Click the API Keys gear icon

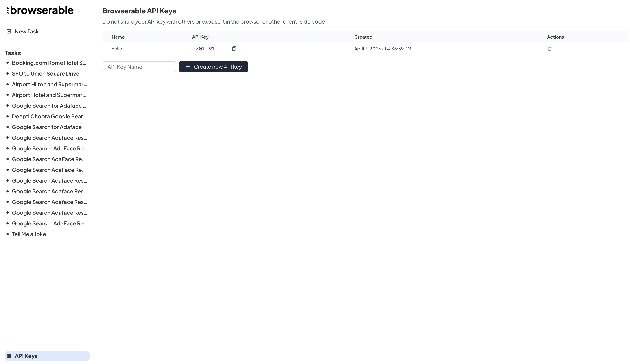click(x=9, y=356)
